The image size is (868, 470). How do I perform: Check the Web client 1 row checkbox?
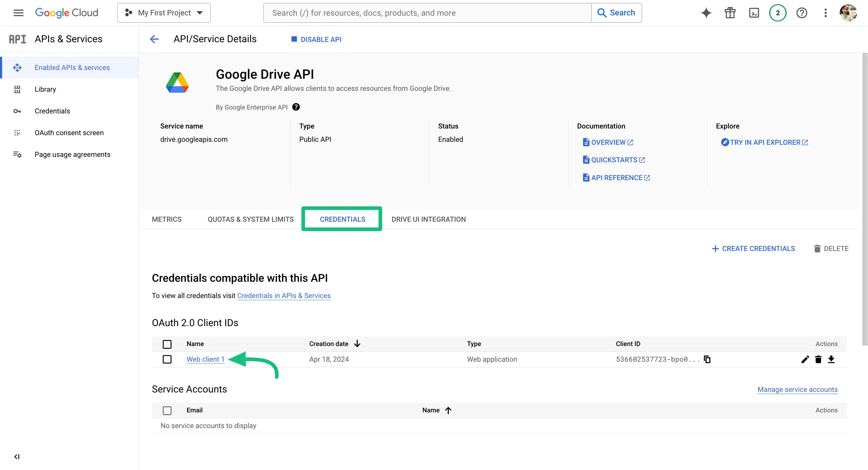(x=167, y=359)
